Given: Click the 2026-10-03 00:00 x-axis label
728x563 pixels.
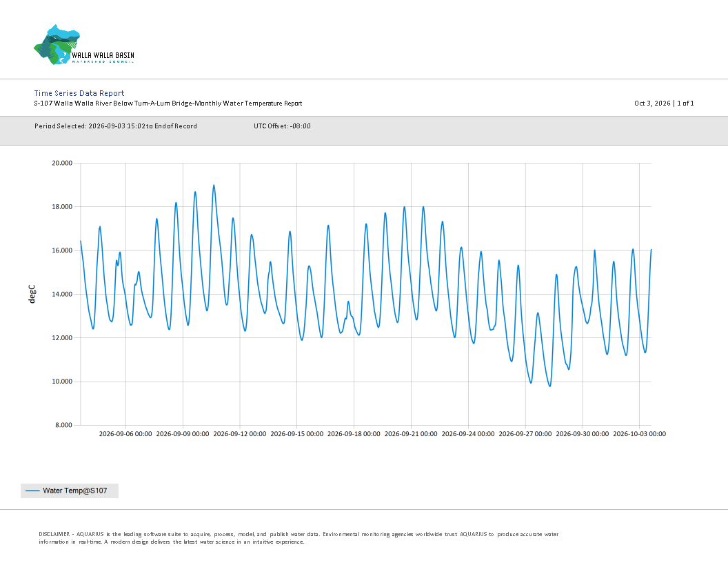Looking at the screenshot, I should [x=639, y=434].
